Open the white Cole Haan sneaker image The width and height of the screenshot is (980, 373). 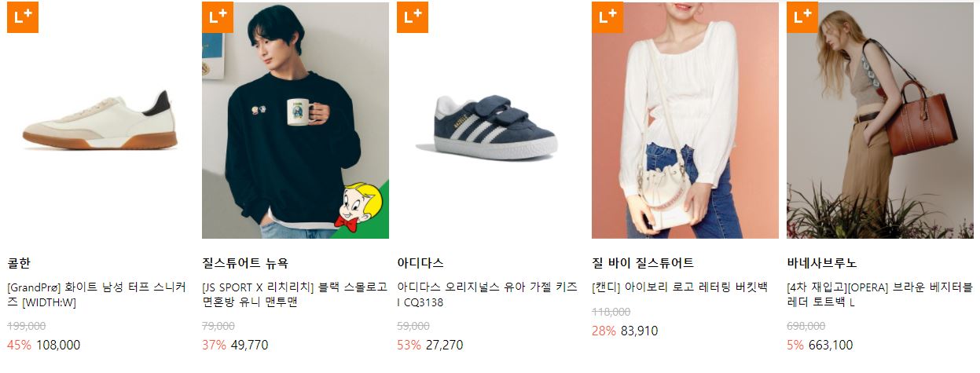(101, 120)
